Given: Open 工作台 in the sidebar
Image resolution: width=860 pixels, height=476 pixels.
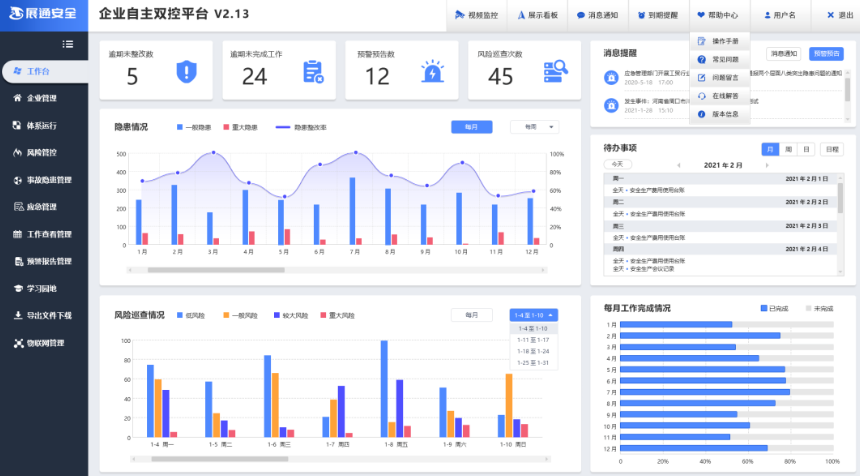Looking at the screenshot, I should pyautogui.click(x=45, y=71).
